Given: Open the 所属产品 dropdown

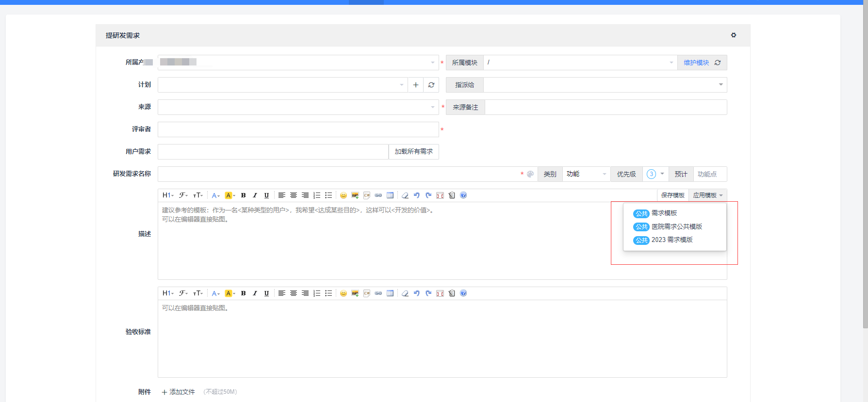Looking at the screenshot, I should 298,63.
